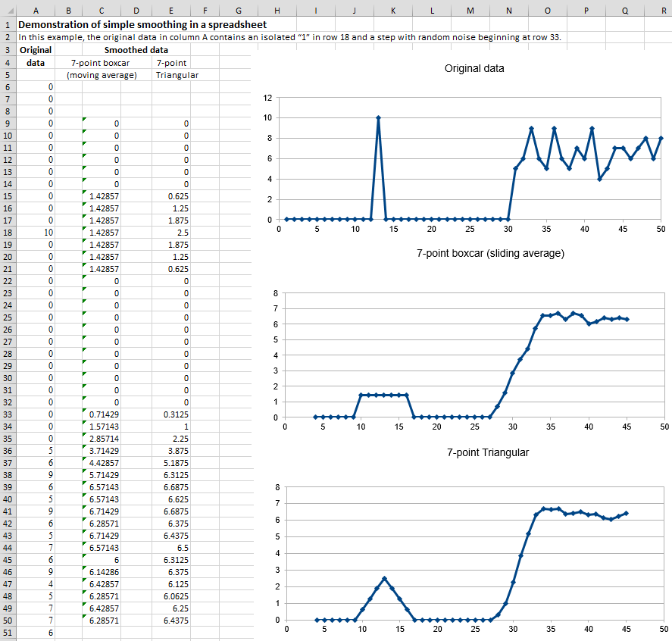Select row header 51
This screenshot has width=672, height=641.
click(8, 633)
